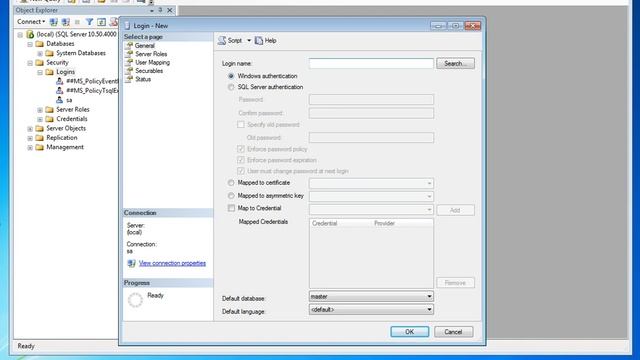Image resolution: width=640 pixels, height=360 pixels.
Task: Select the Replication folder icon
Action: point(40,138)
